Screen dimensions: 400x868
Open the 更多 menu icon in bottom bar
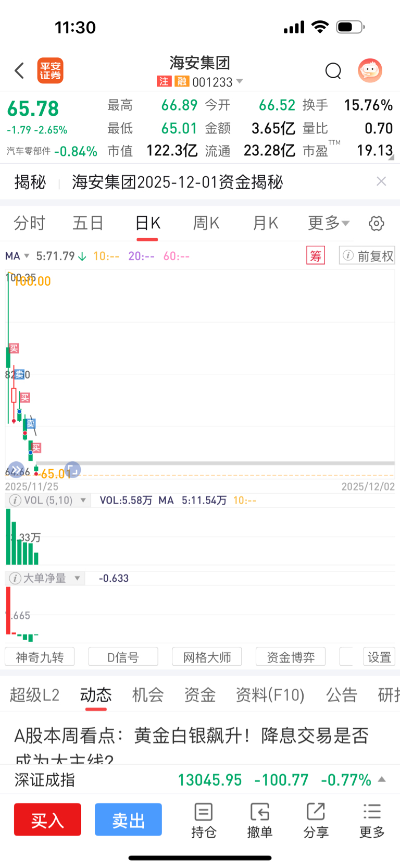pyautogui.click(x=372, y=821)
